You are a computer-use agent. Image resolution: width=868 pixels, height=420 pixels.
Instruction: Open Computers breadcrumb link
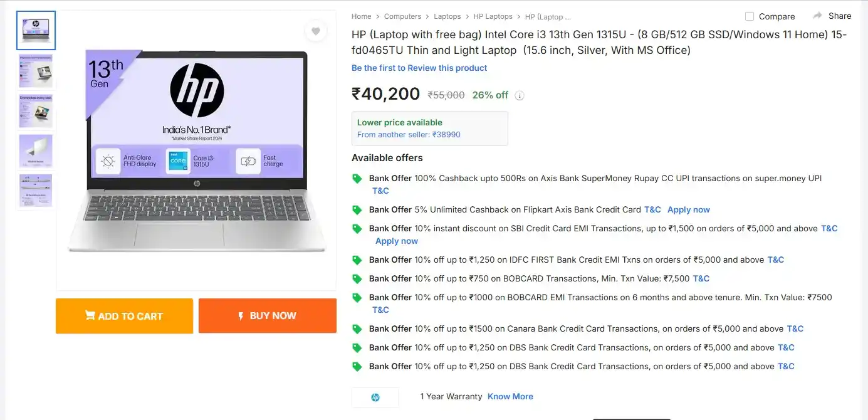coord(402,16)
